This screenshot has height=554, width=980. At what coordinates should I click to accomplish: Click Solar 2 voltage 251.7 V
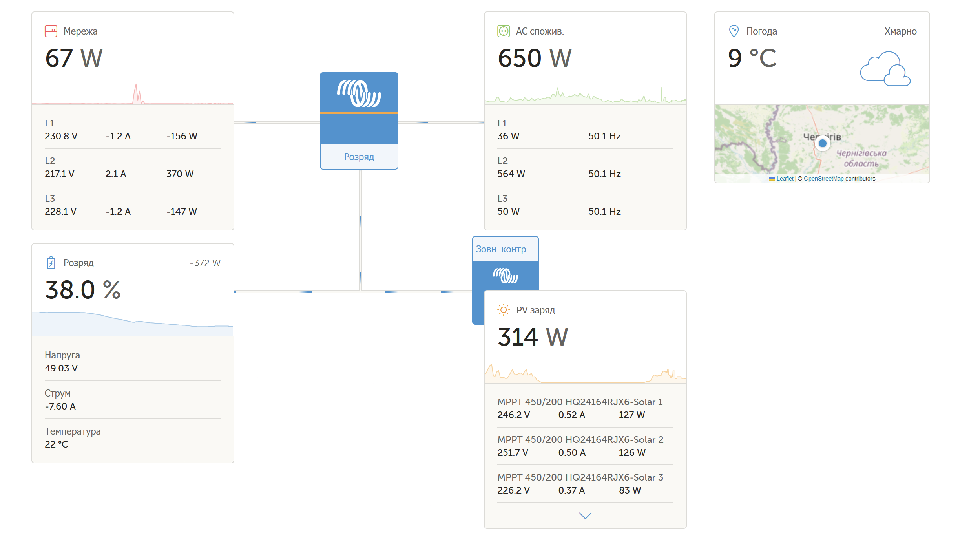tap(513, 453)
